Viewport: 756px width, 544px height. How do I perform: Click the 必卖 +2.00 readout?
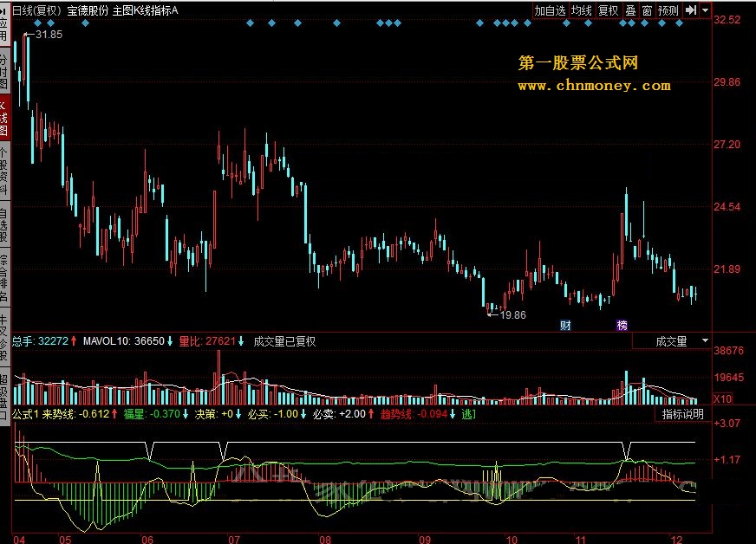[343, 414]
